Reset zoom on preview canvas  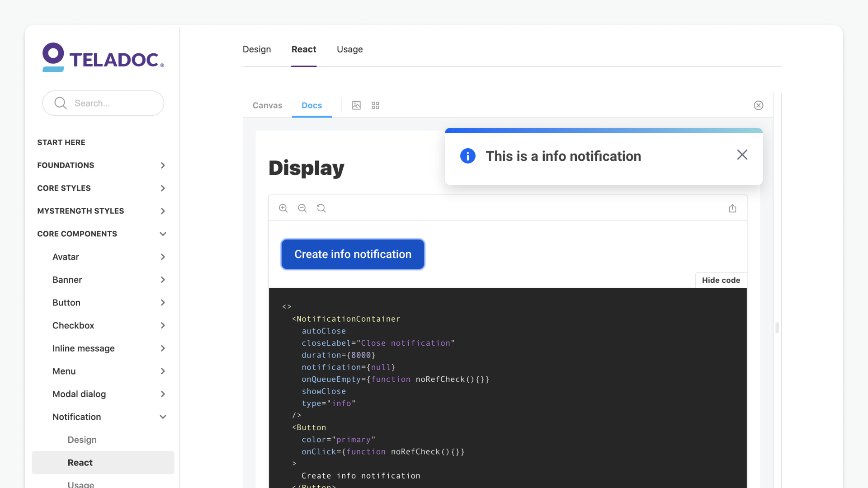pos(321,208)
